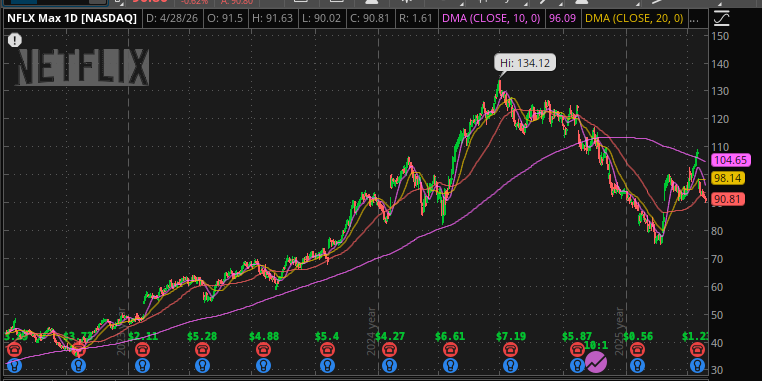The height and width of the screenshot is (381, 762).
Task: Click the rightmost lightbulb event icon
Action: click(698, 365)
